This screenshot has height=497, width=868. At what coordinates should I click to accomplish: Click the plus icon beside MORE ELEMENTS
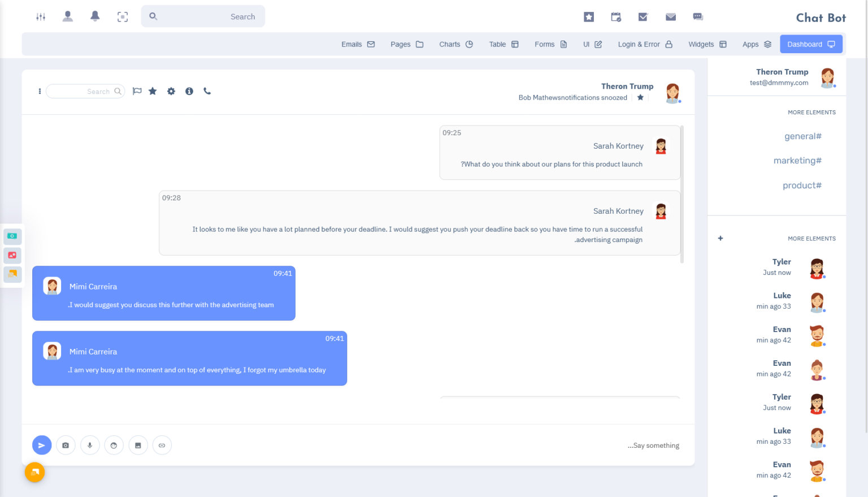point(721,239)
